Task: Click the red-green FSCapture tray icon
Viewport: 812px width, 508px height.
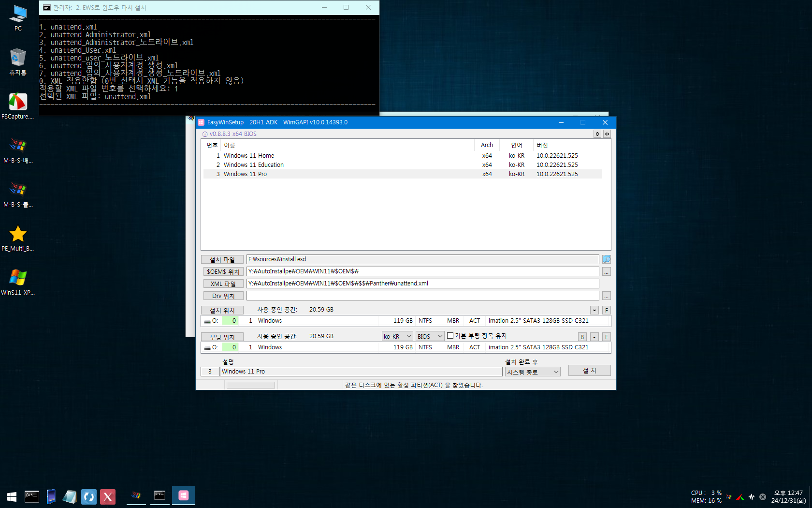Action: [x=740, y=497]
